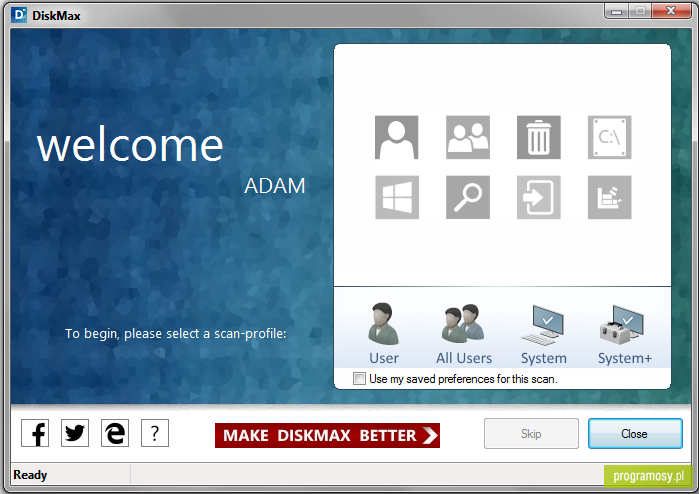Click the 'ADAM' user name text
Screen dimensions: 699x494
pos(275,186)
